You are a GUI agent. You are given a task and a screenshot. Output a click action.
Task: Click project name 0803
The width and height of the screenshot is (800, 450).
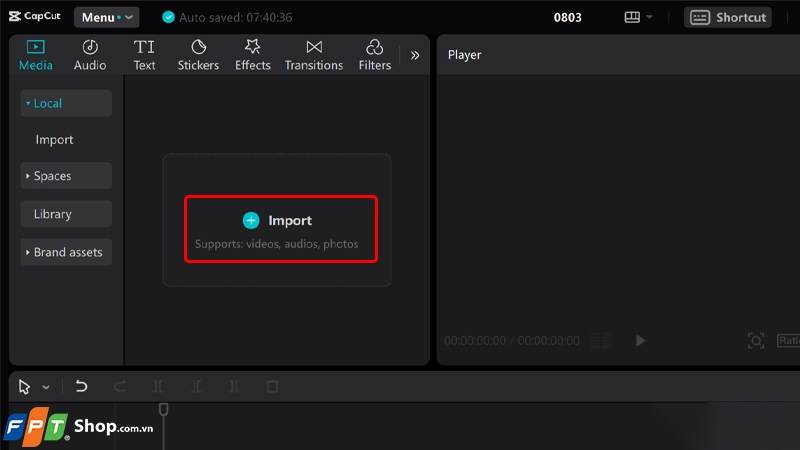click(567, 17)
